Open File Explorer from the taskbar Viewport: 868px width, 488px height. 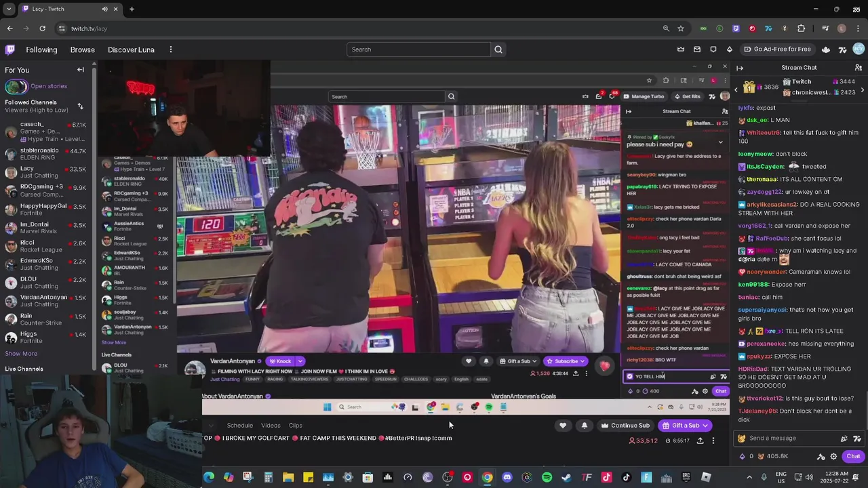click(x=288, y=477)
